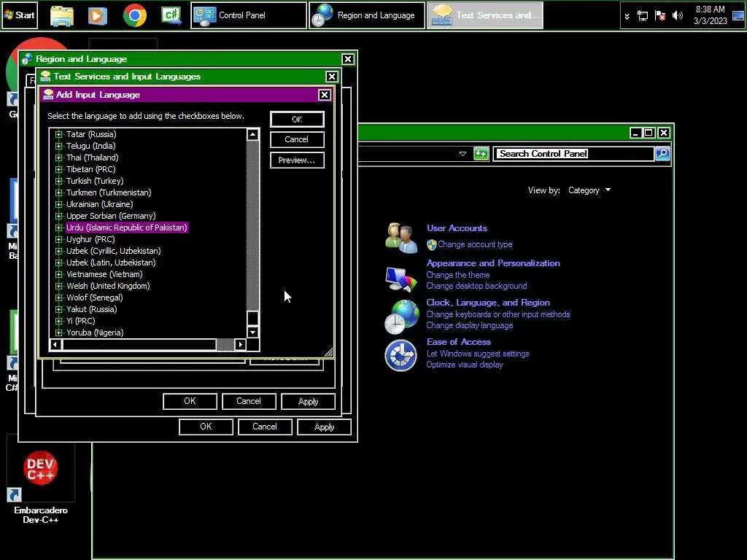Viewport: 747px width, 560px height.
Task: Select Yoruba (Nigeria) in the list
Action: 95,332
